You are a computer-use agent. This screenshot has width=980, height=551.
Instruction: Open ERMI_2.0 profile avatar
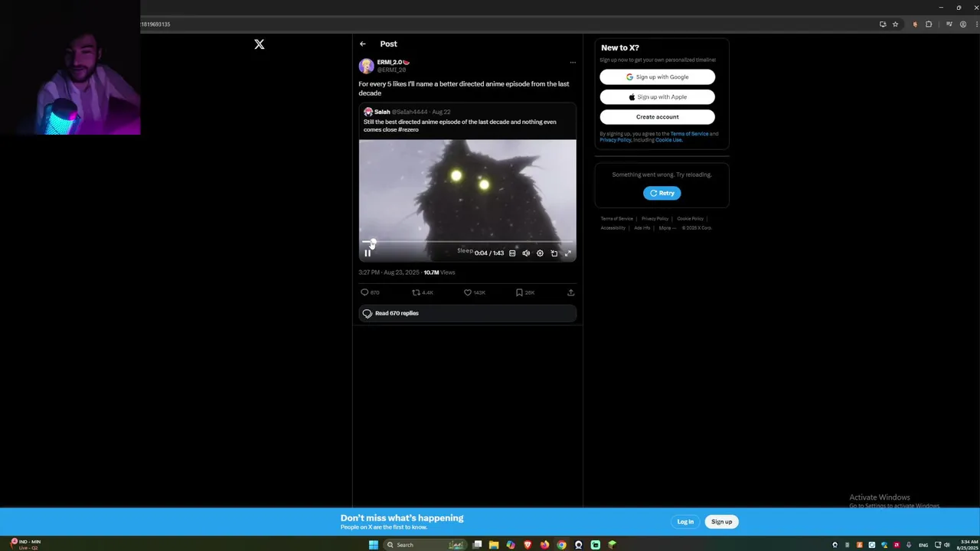click(x=367, y=67)
